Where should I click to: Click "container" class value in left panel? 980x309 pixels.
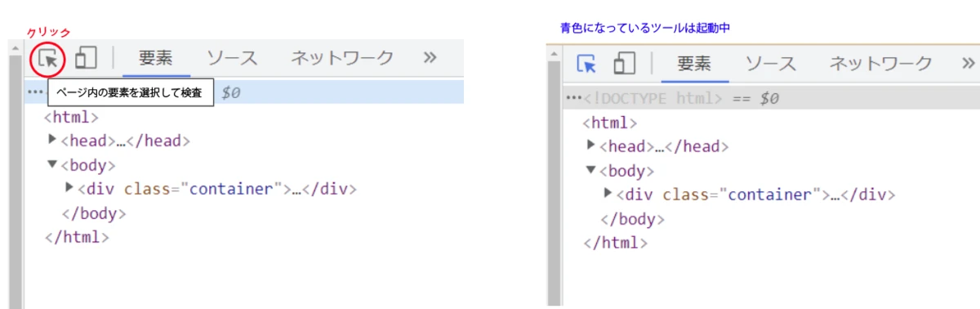tap(232, 189)
